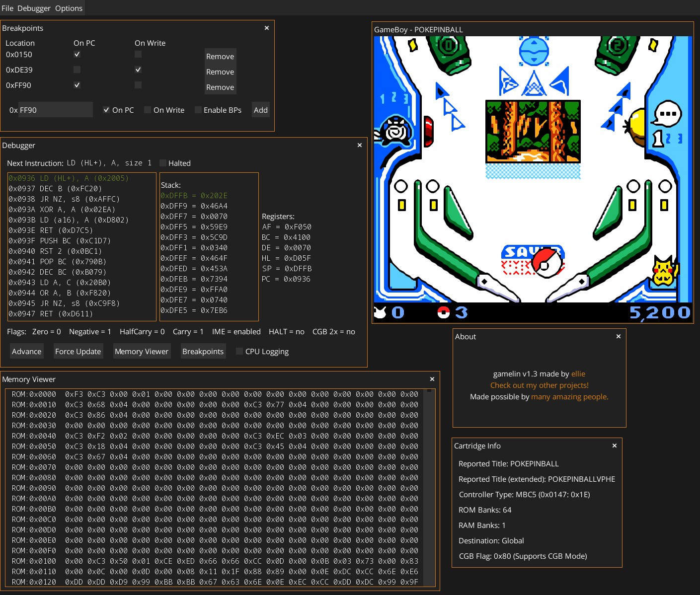Click register PC = 0x0936
The height and width of the screenshot is (595, 700).
point(286,279)
